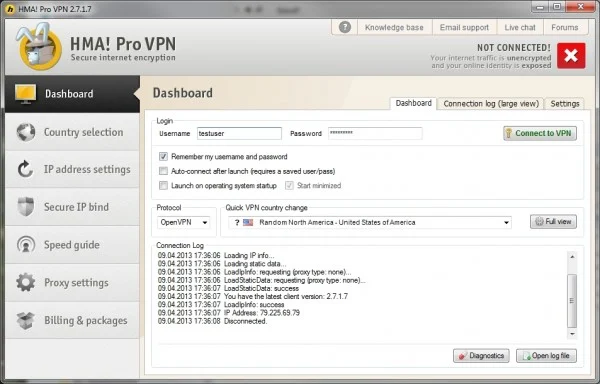Enable Auto-connect after launch checkbox
The height and width of the screenshot is (384, 600).
coord(163,171)
